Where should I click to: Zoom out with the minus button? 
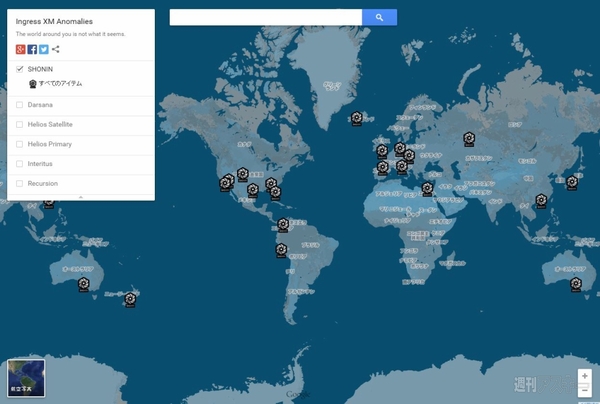(x=585, y=390)
